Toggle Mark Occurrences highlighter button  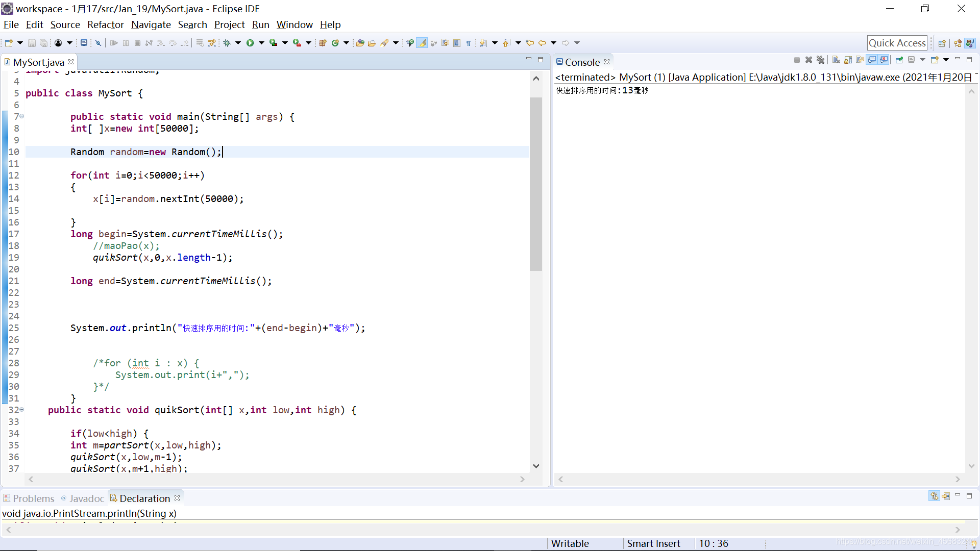422,43
